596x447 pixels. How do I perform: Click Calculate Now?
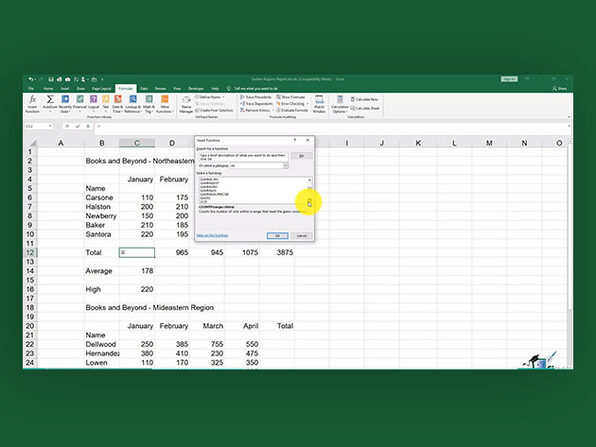tap(365, 99)
